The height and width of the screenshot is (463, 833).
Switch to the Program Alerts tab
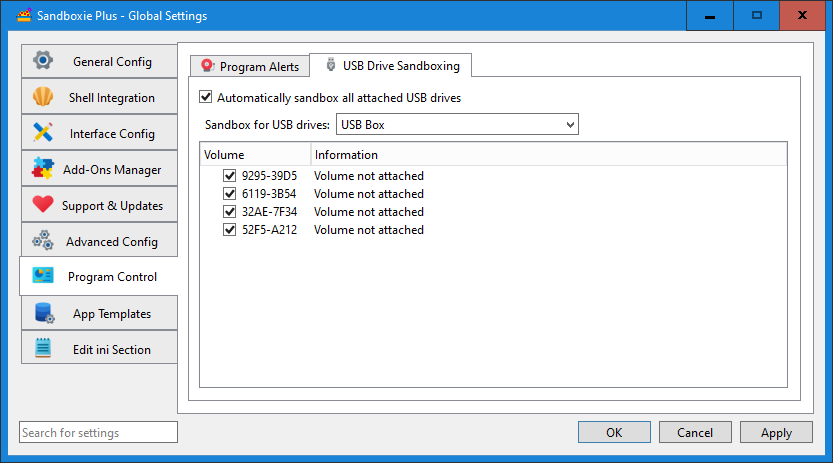pyautogui.click(x=249, y=67)
